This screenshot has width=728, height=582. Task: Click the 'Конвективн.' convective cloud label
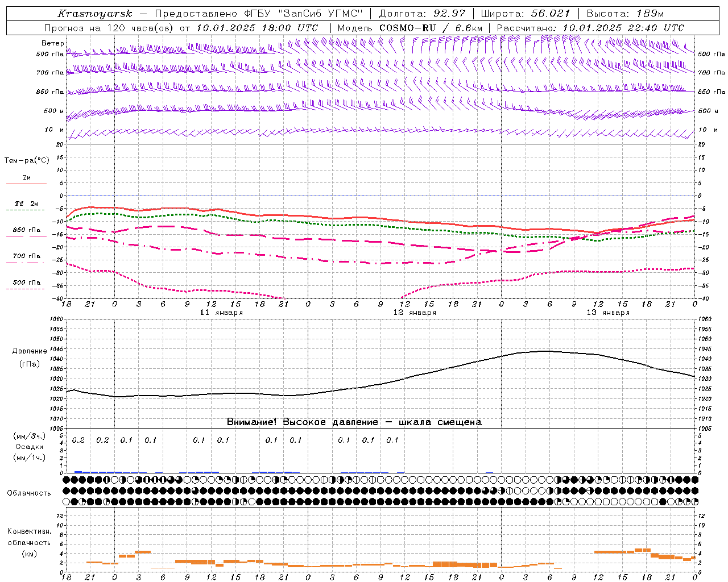coord(29,531)
